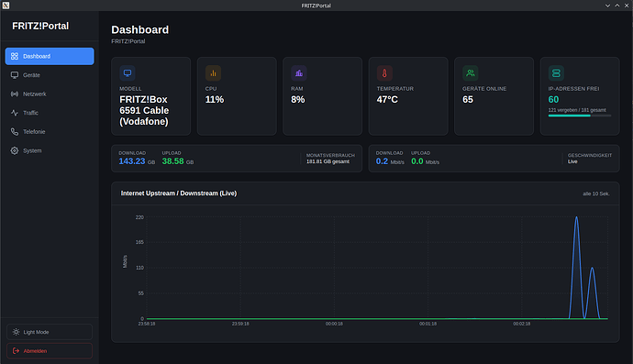The height and width of the screenshot is (364, 633).
Task: Click FRITZ!Box 6591 Cable model text
Action: 144,111
